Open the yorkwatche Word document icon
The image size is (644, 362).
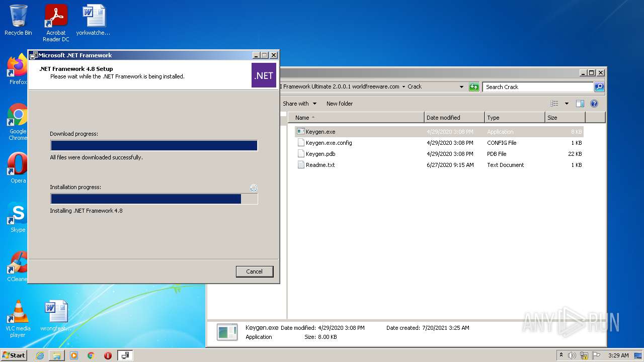(x=94, y=20)
